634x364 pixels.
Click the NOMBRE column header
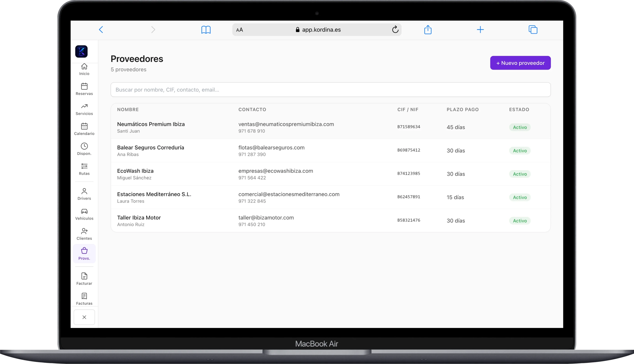point(128,110)
